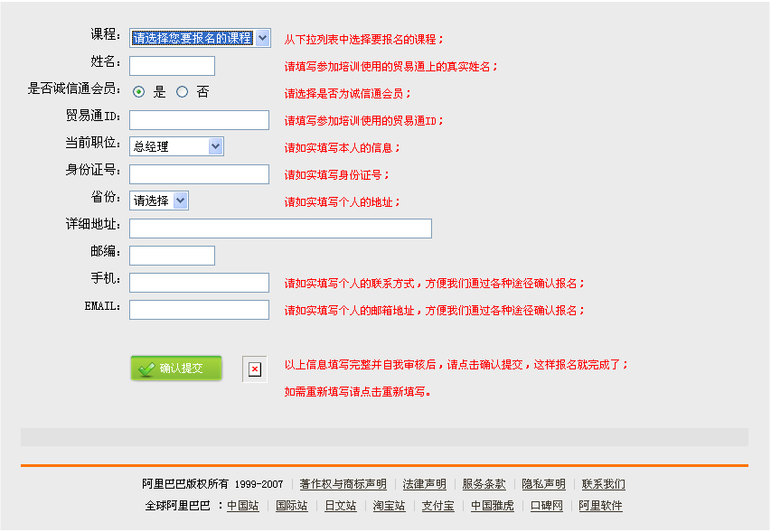Click the 是否诚信通会员 field label
771x532 pixels.
[x=74, y=89]
